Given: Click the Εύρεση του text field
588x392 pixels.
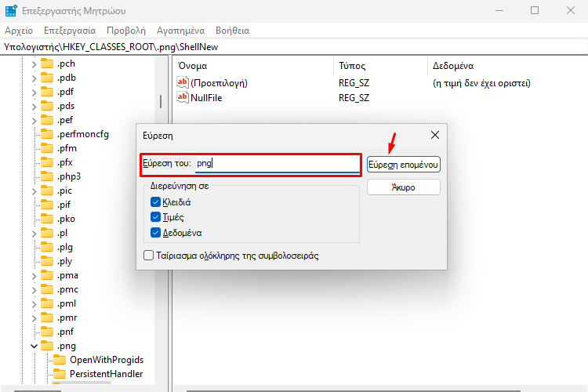Looking at the screenshot, I should tap(278, 164).
